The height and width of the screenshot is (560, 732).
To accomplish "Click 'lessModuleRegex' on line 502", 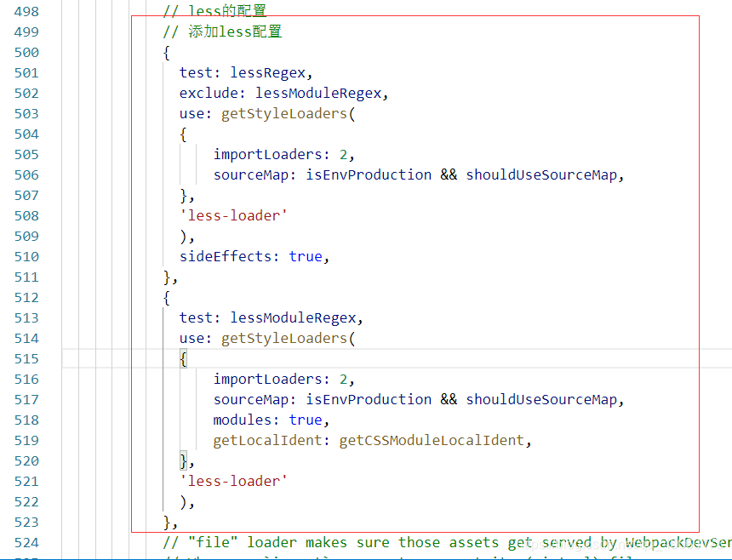I will (318, 94).
